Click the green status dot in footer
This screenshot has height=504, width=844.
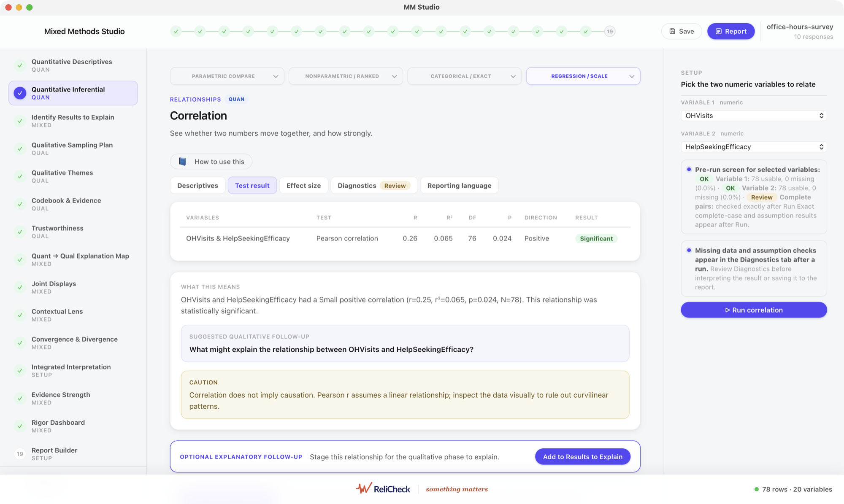(757, 489)
